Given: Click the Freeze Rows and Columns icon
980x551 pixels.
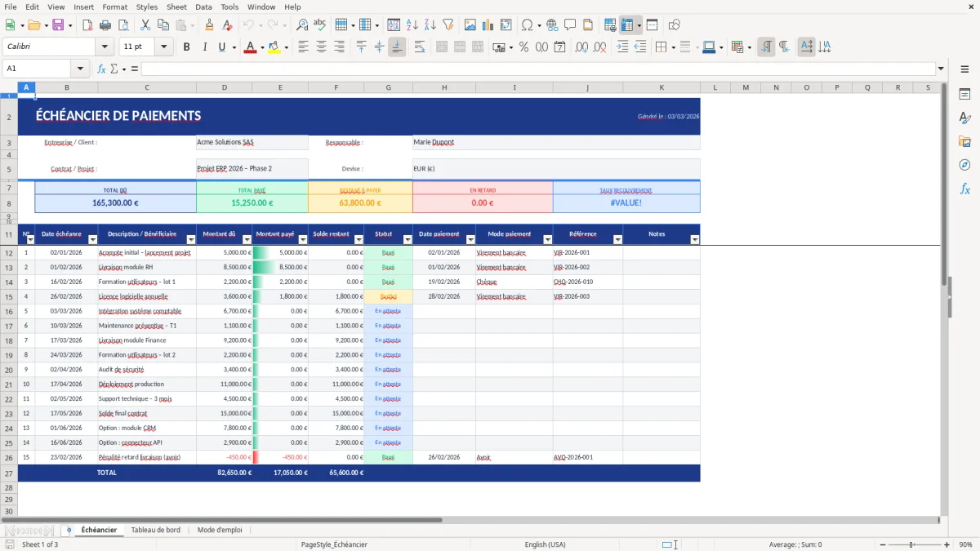Looking at the screenshot, I should (x=629, y=24).
